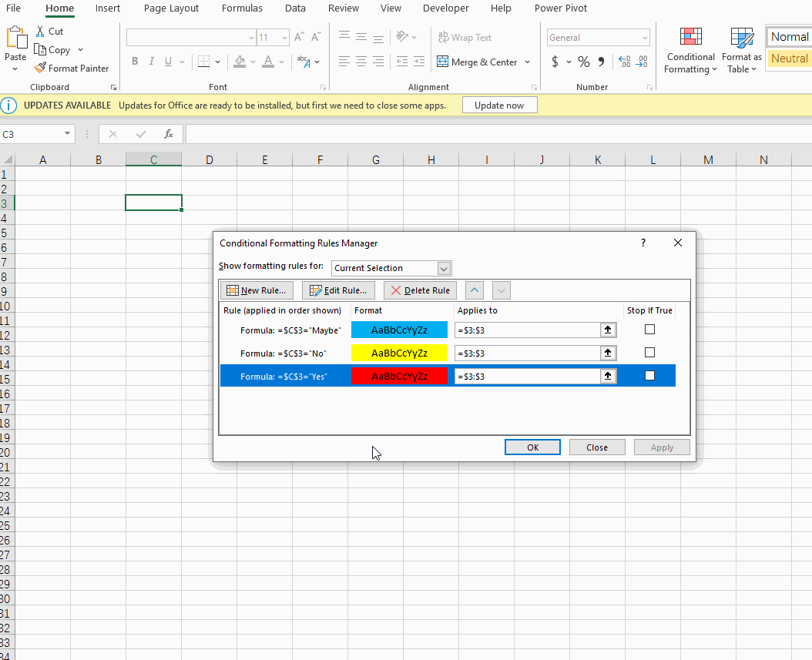The height and width of the screenshot is (660, 812).
Task: Move the selected rule up in priority
Action: coord(474,290)
